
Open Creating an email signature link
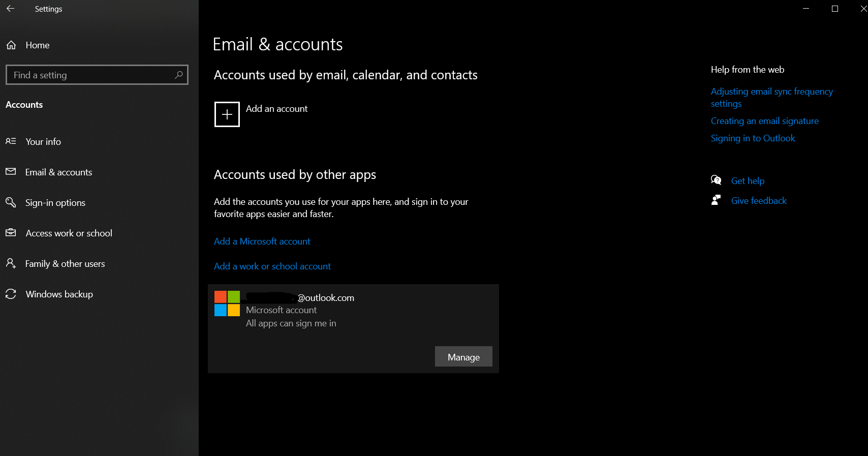pos(765,121)
